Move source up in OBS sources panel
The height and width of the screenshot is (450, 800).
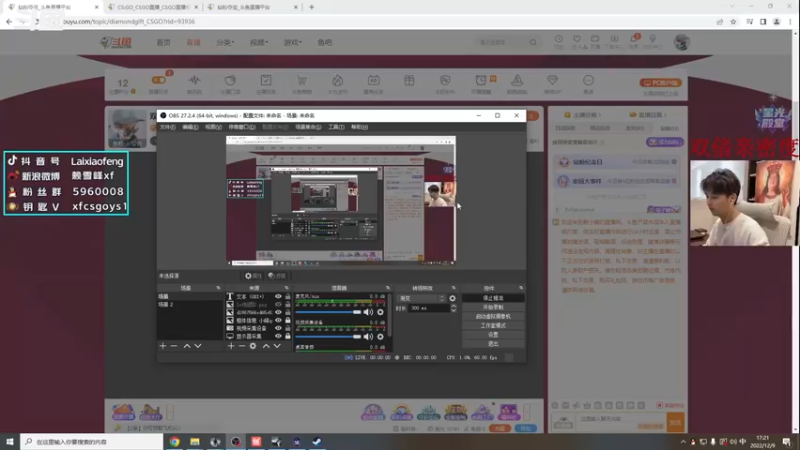tap(266, 346)
